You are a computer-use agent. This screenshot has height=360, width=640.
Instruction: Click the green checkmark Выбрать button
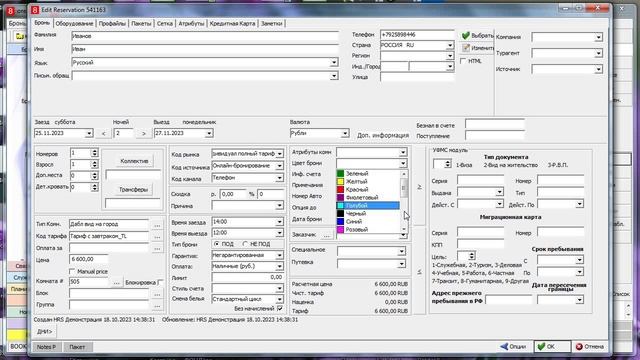(x=477, y=36)
